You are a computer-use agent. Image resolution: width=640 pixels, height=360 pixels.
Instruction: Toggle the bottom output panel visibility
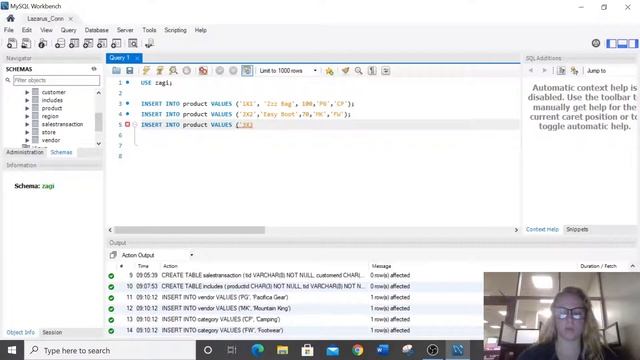622,43
